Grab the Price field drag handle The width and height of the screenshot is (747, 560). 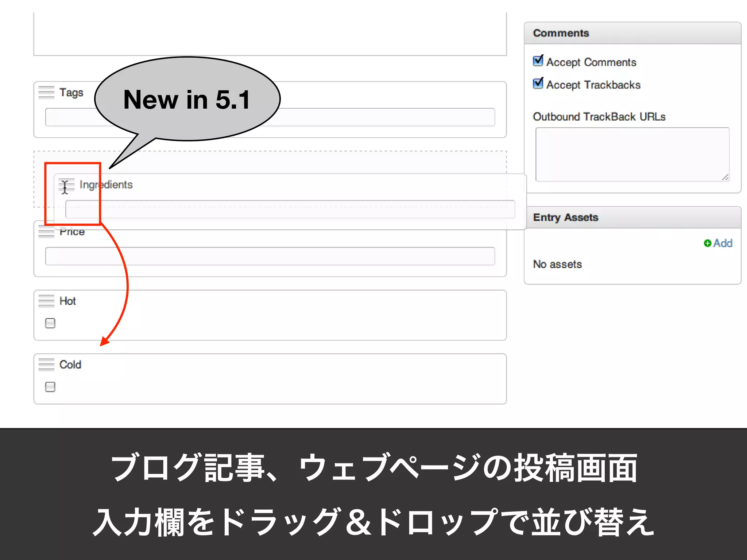tap(46, 232)
